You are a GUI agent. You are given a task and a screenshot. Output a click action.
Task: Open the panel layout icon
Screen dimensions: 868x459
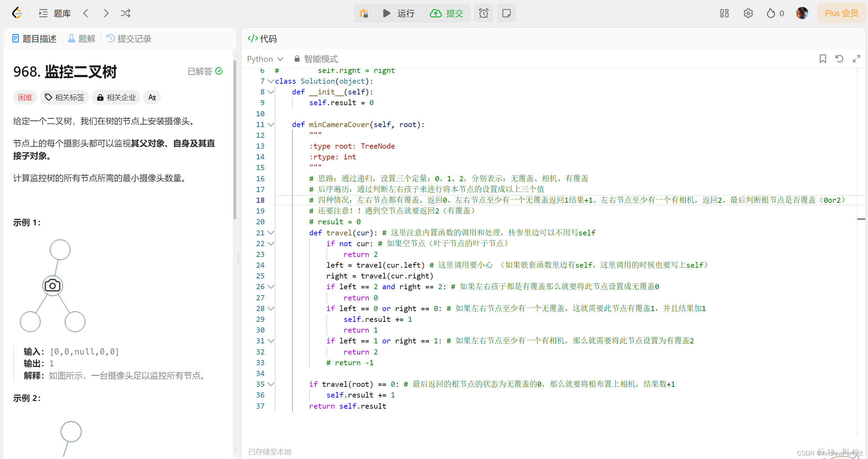pyautogui.click(x=724, y=13)
